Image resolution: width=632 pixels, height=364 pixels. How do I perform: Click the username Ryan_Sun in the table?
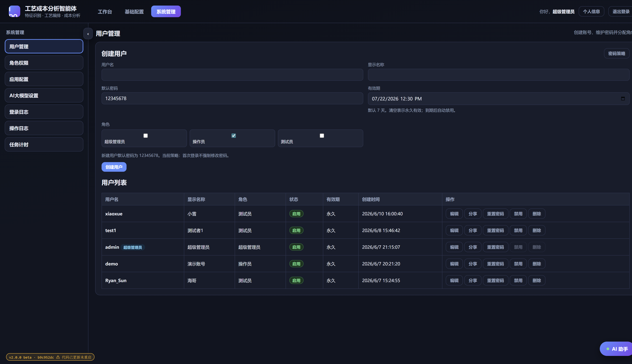(x=116, y=281)
